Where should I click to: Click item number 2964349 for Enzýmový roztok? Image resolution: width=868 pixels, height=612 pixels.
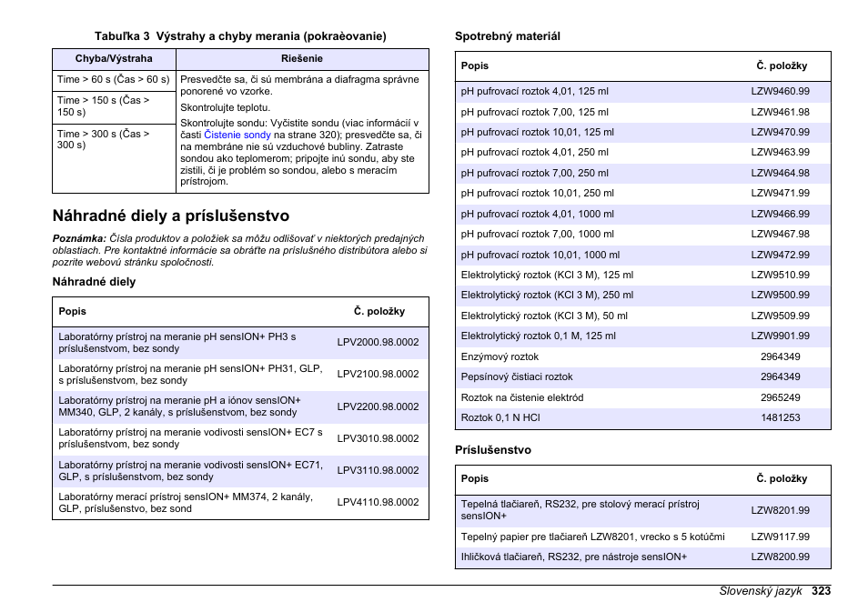tap(781, 356)
